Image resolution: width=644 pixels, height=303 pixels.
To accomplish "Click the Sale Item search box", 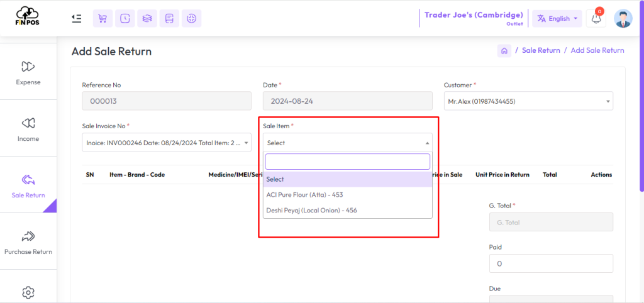I will click(x=347, y=162).
